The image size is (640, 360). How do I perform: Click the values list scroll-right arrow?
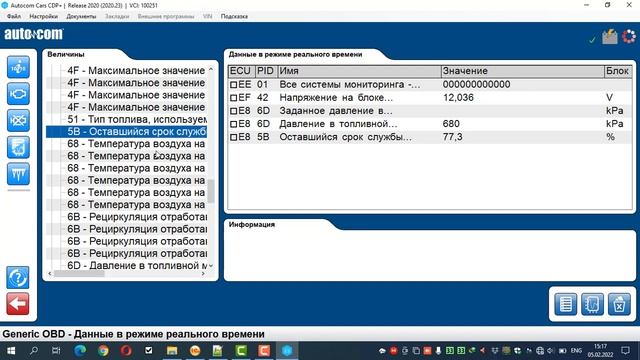(x=203, y=274)
